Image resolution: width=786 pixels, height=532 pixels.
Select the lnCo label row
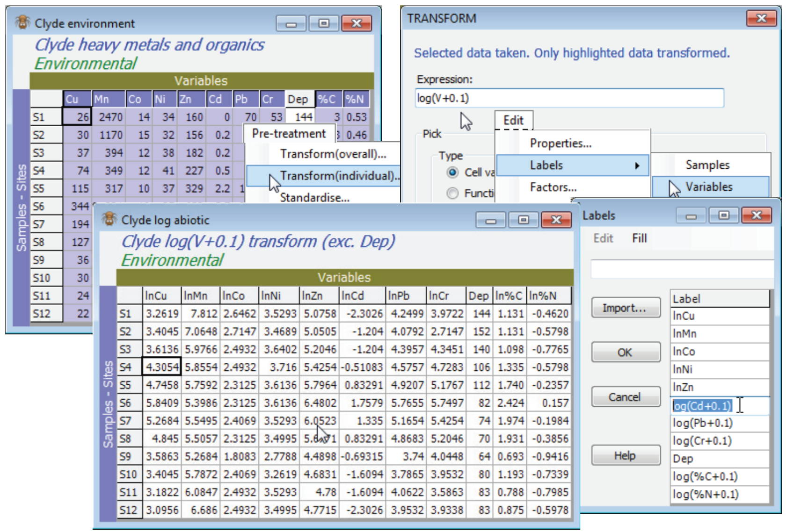click(720, 352)
